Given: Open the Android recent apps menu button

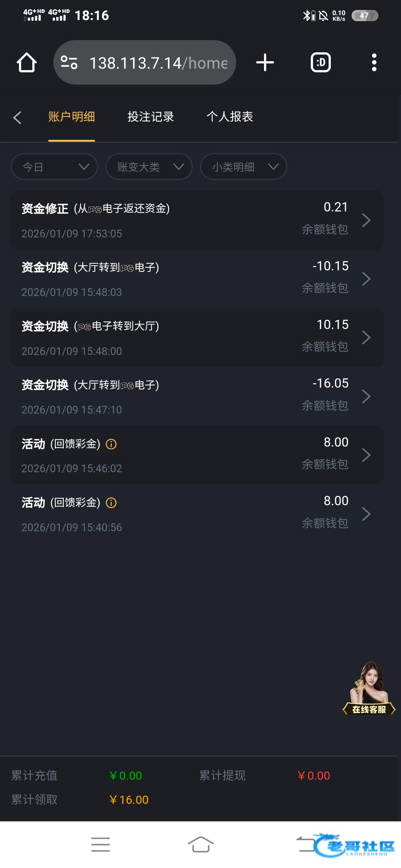Looking at the screenshot, I should pyautogui.click(x=101, y=845).
